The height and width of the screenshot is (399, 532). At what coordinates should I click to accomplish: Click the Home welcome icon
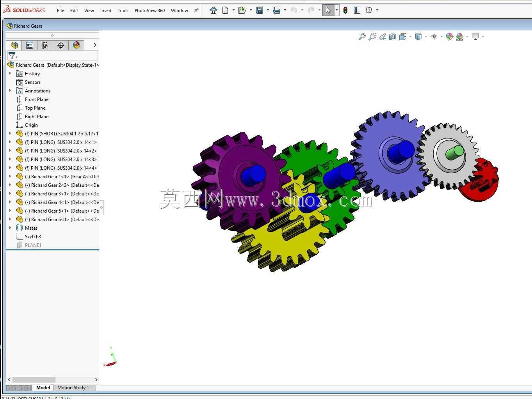pos(213,10)
